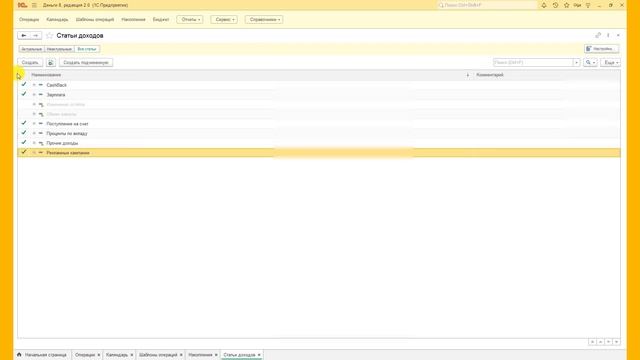Viewport: 640px width, 360px height.
Task: Open the notifications bell icon
Action: [544, 5]
